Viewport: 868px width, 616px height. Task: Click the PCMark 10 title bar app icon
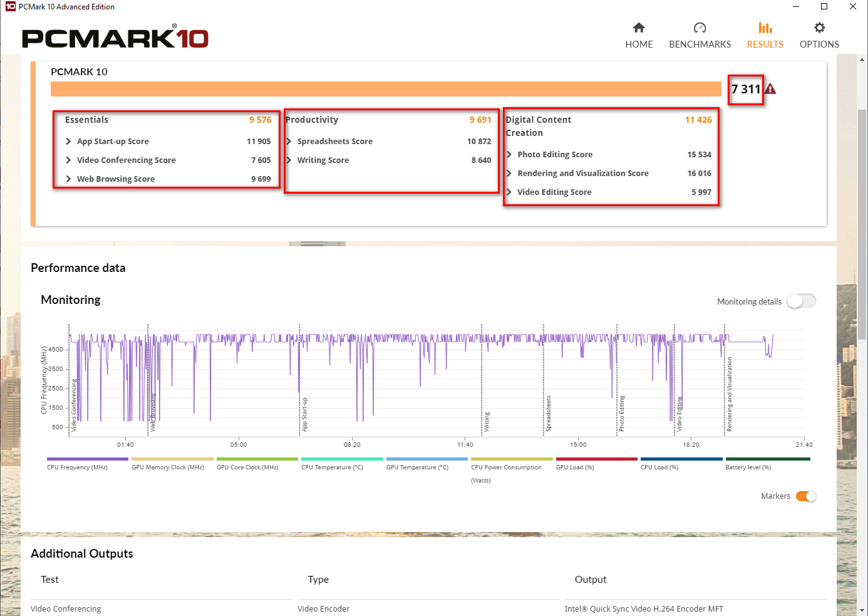[11, 7]
